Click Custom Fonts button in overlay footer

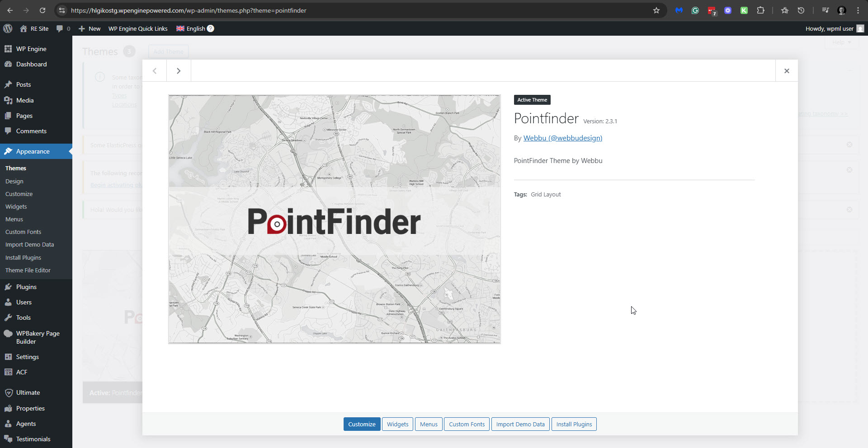coord(467,424)
